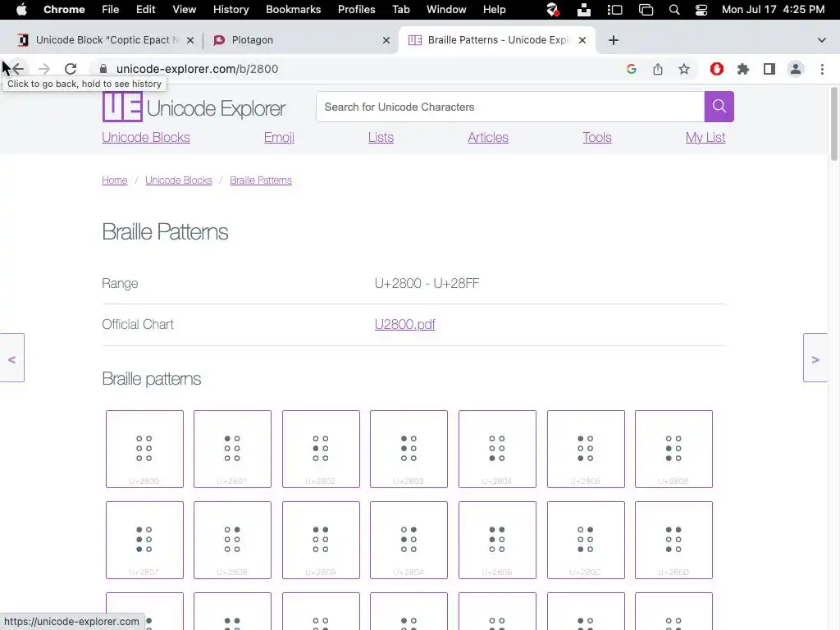Viewport: 840px width, 630px height.
Task: Open Chrome's three-dot menu
Action: click(x=822, y=69)
